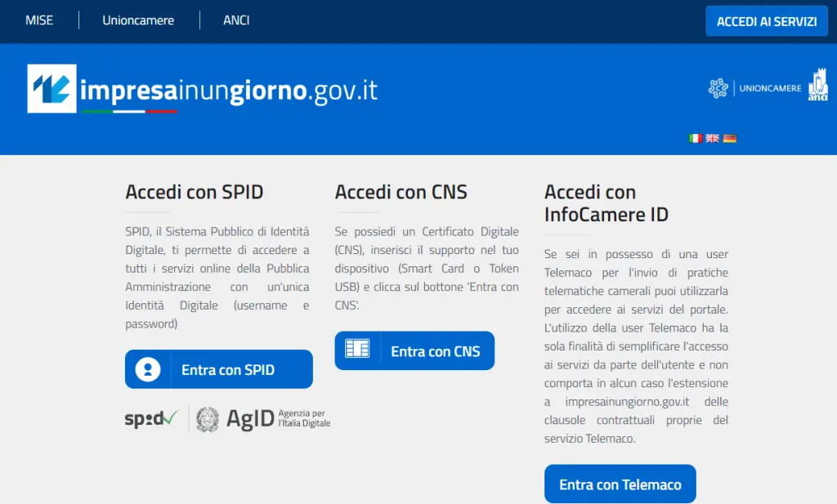Click the Entra con SPID button

pyautogui.click(x=219, y=369)
